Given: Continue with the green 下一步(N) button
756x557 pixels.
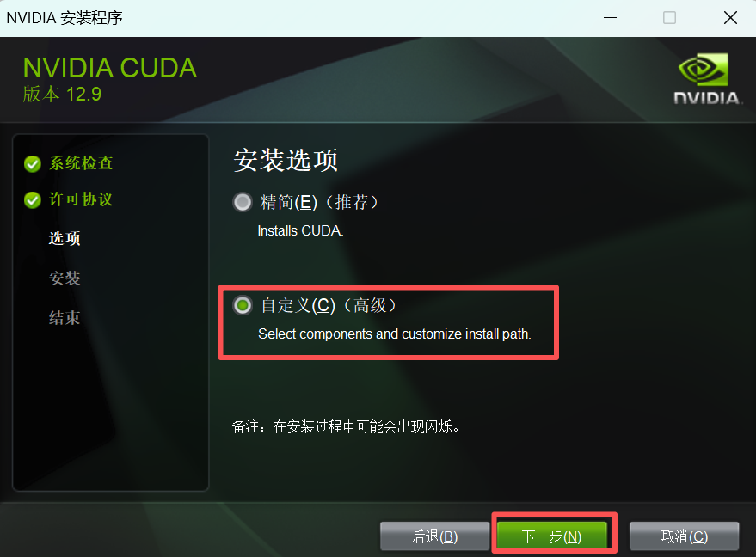Looking at the screenshot, I should (x=552, y=536).
